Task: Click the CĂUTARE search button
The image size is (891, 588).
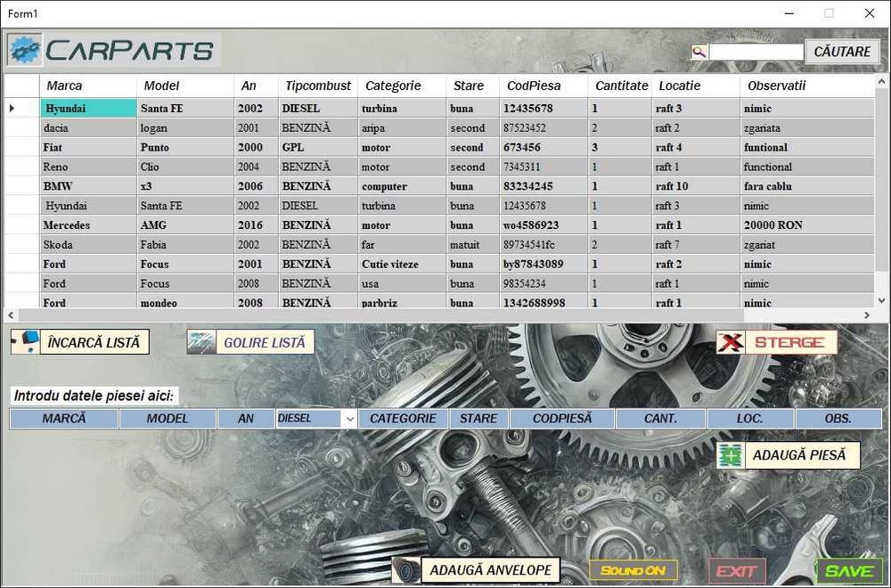Action: point(842,52)
